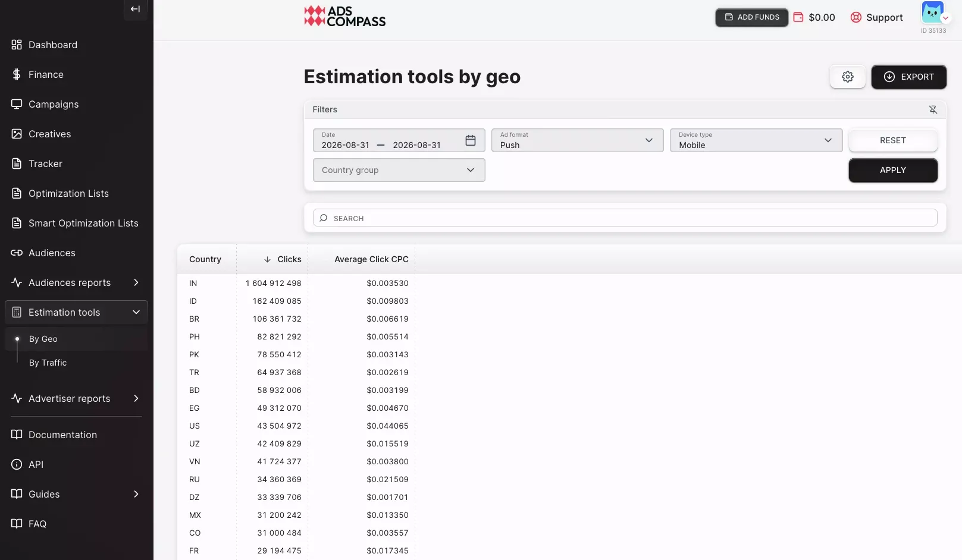Click the EXPORT button
The image size is (962, 560).
[x=909, y=77]
